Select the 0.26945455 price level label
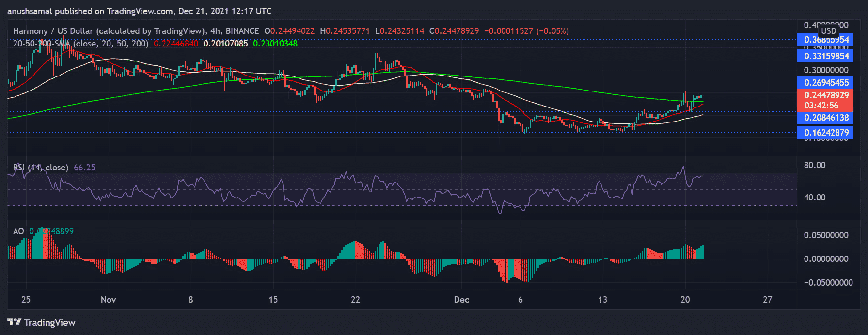 [826, 83]
